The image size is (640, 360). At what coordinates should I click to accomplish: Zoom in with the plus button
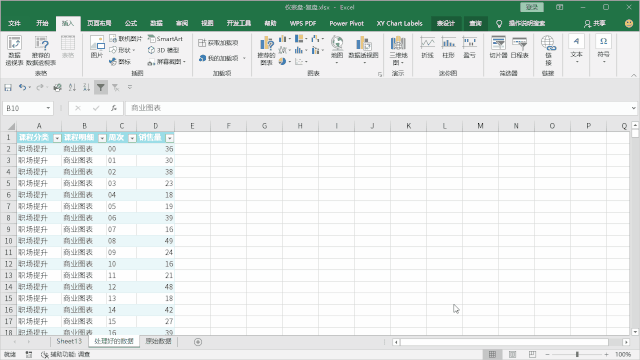click(607, 354)
